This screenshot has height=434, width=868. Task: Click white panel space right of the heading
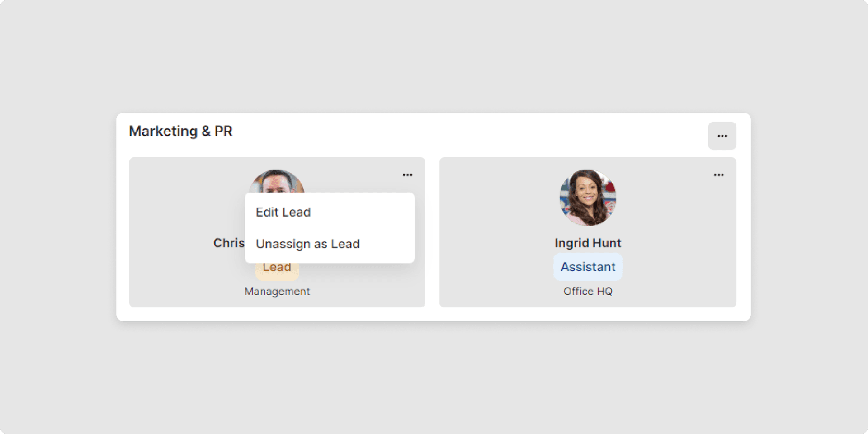click(452, 133)
